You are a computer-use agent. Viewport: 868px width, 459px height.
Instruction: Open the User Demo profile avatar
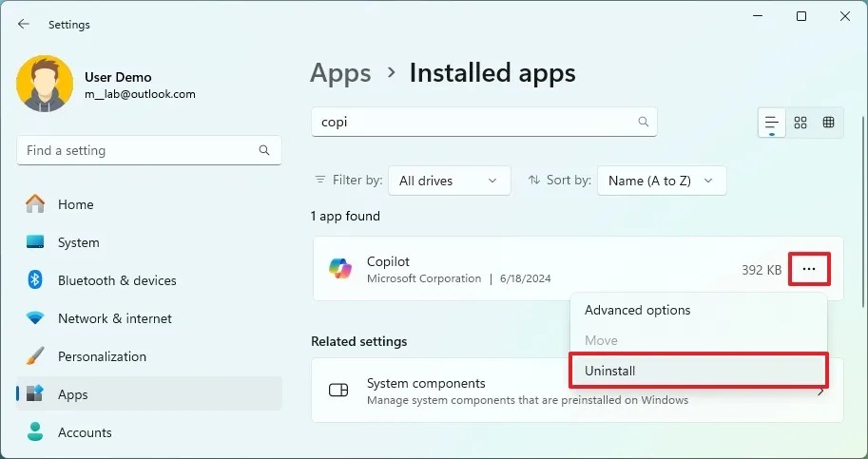(45, 84)
